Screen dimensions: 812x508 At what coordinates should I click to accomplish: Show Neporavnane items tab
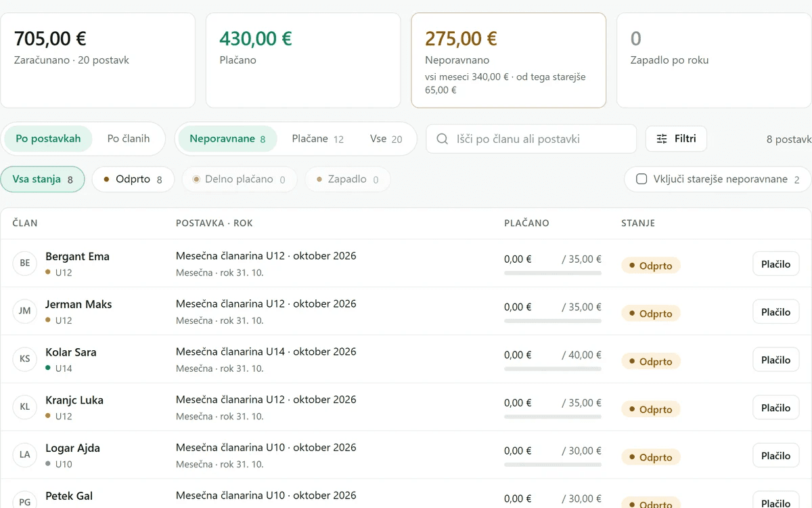(227, 139)
